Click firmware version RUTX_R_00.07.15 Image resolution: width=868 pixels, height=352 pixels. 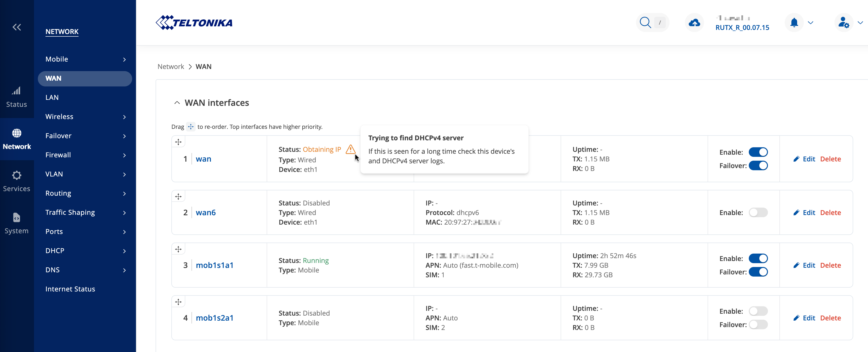click(x=742, y=27)
